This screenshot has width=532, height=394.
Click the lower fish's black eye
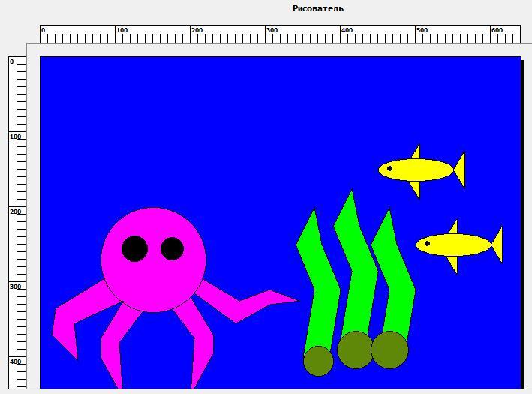click(x=428, y=243)
